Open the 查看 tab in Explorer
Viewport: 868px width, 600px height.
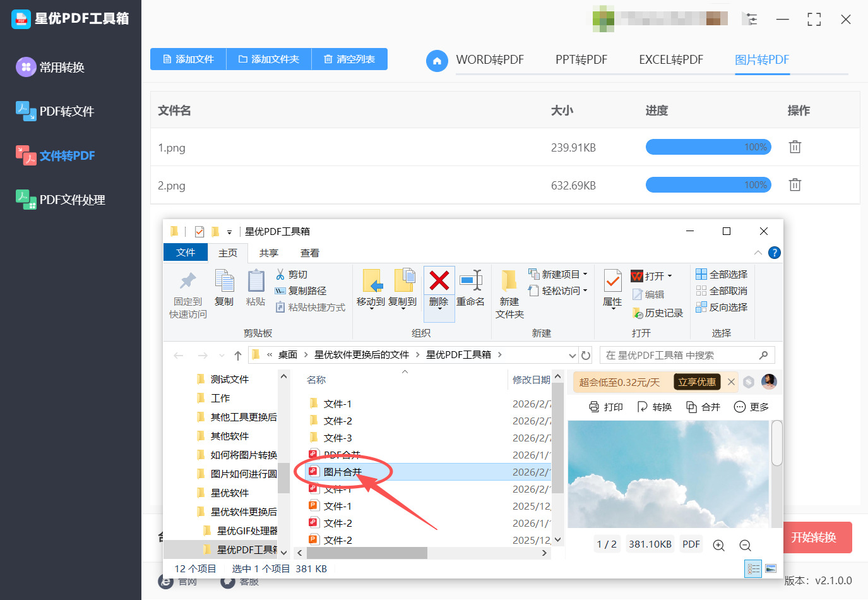(310, 253)
